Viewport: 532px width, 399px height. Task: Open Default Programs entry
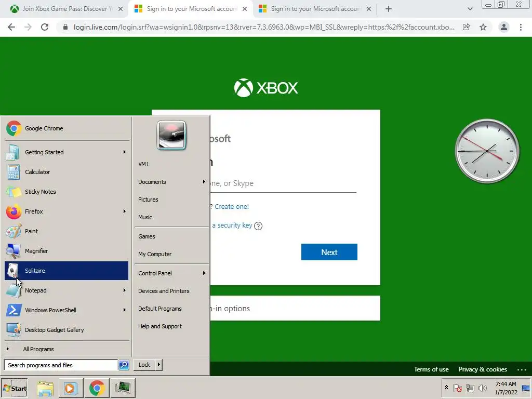160,309
